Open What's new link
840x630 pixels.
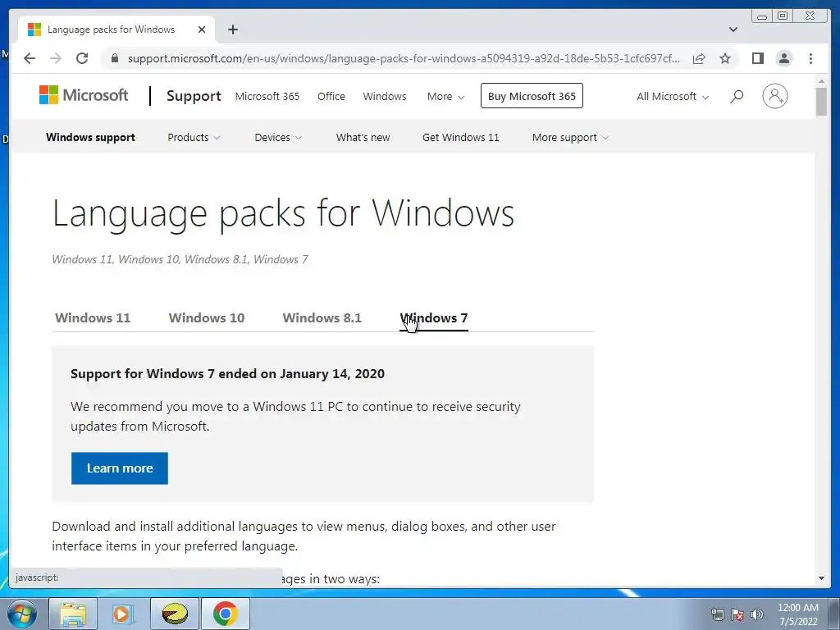pos(363,137)
